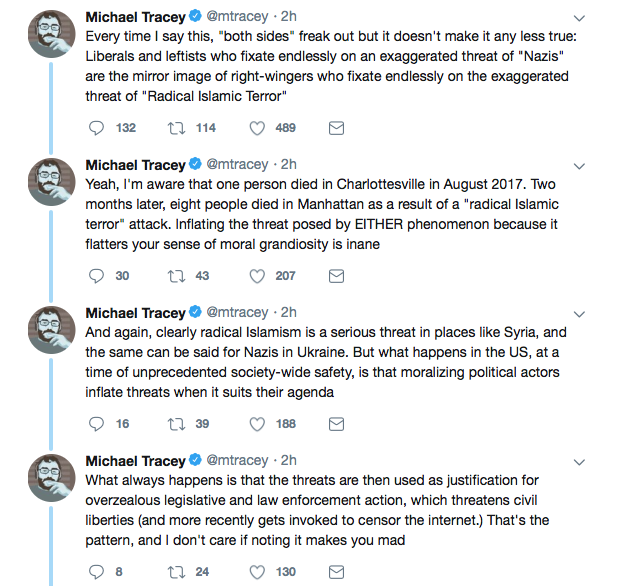
Task: Open Michael Tracey's name on first tweet
Action: point(135,18)
